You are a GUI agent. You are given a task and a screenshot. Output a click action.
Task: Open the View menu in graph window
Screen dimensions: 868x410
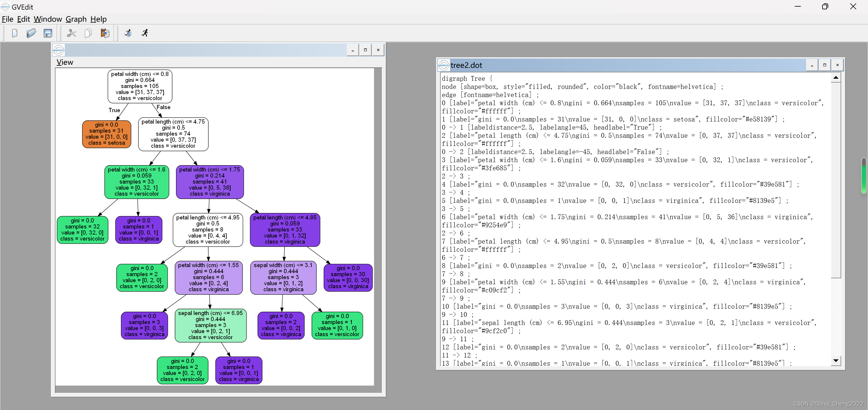65,62
